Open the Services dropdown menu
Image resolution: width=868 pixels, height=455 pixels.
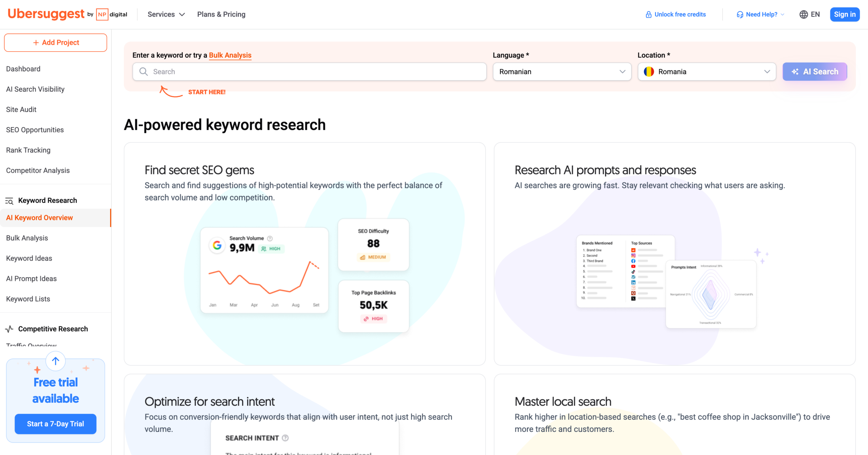click(x=166, y=14)
